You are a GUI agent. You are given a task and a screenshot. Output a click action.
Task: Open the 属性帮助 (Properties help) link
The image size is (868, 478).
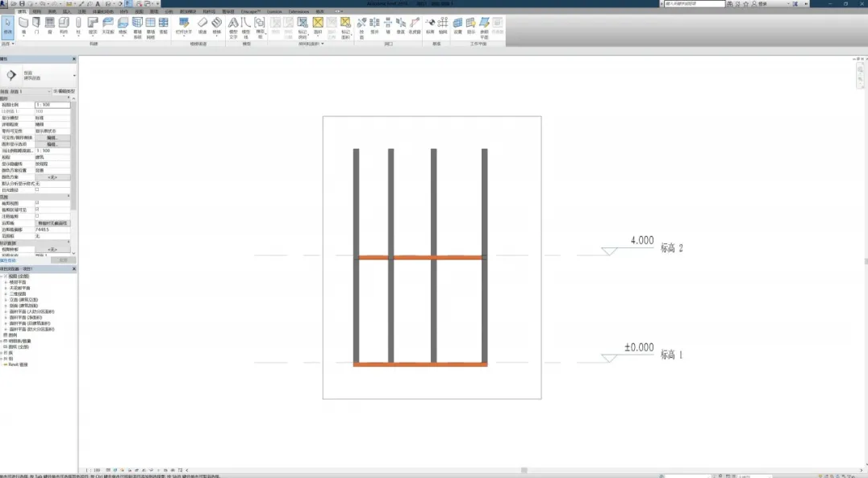point(8,260)
